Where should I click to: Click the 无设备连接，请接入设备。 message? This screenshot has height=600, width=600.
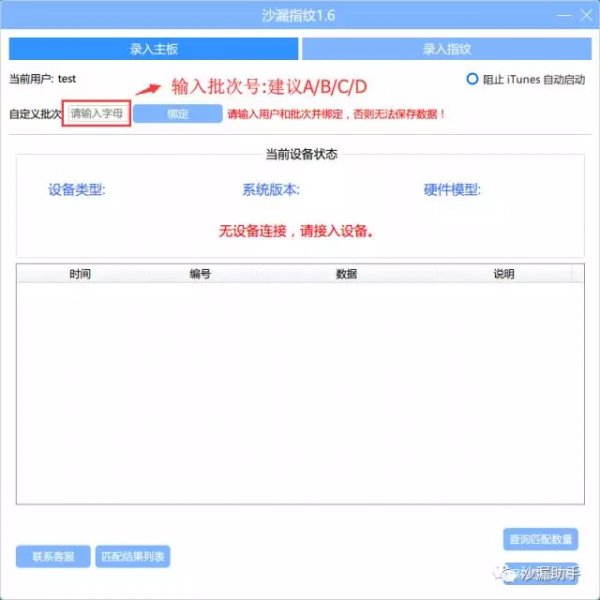296,231
